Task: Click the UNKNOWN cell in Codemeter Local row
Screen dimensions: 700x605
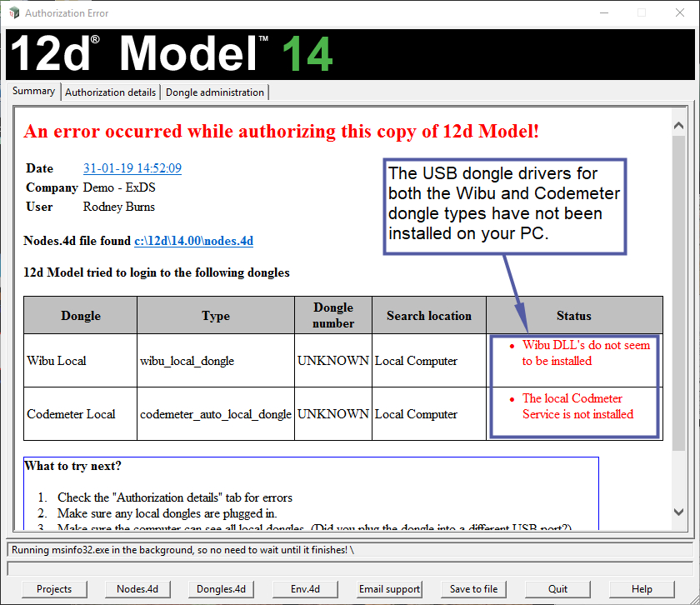Action: tap(333, 414)
